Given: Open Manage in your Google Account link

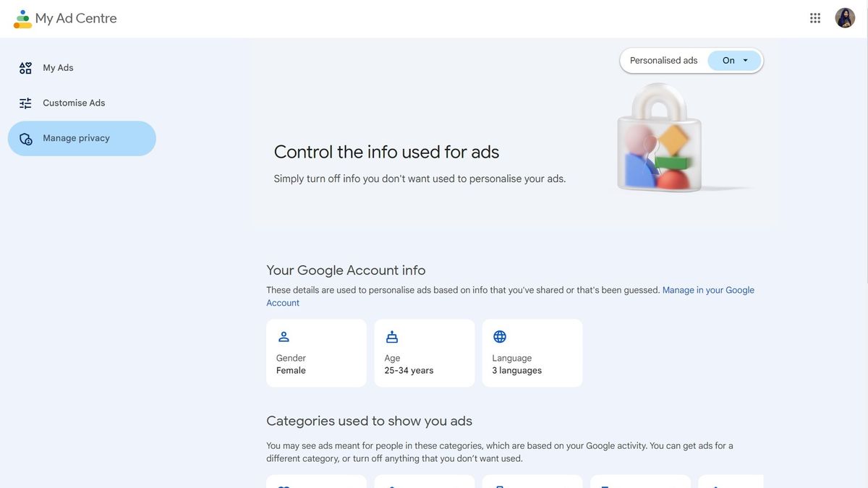Looking at the screenshot, I should [707, 289].
